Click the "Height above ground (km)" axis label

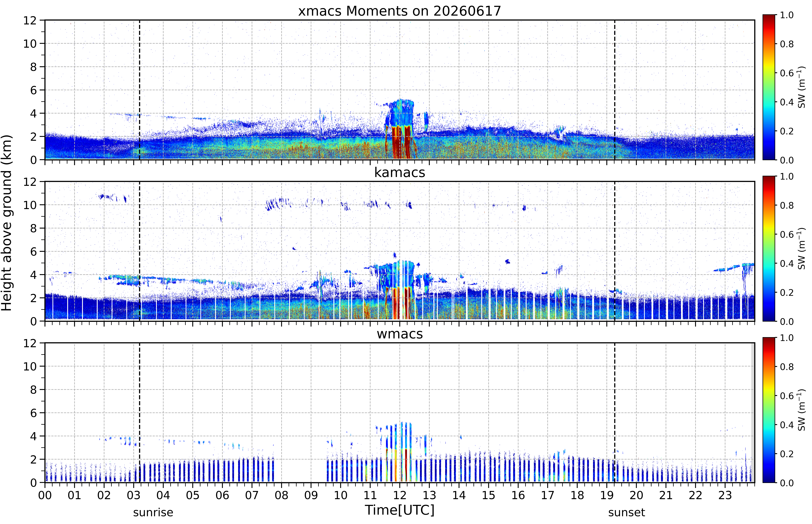pyautogui.click(x=7, y=223)
